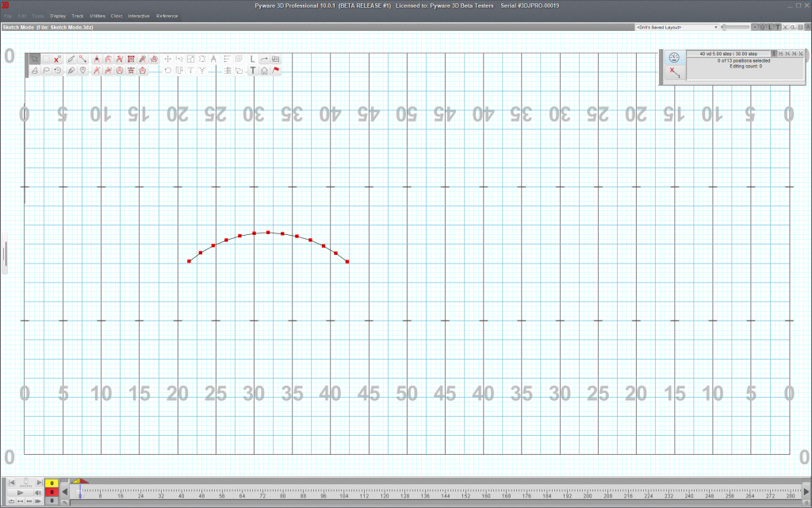
Task: Open the Utilities menu
Action: click(x=98, y=16)
